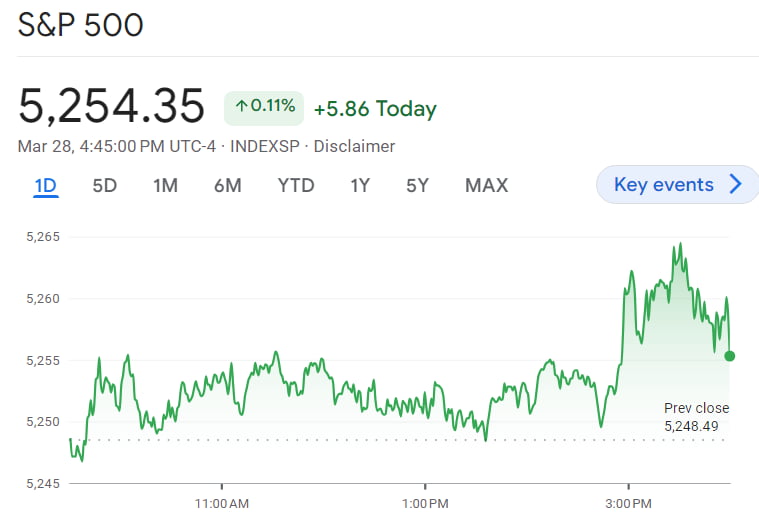The width and height of the screenshot is (759, 520).
Task: Switch to the 1M time range
Action: (x=166, y=185)
